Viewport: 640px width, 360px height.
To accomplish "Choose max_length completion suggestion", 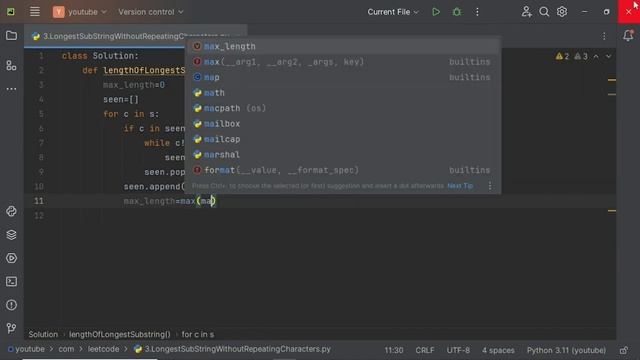I will (342, 46).
